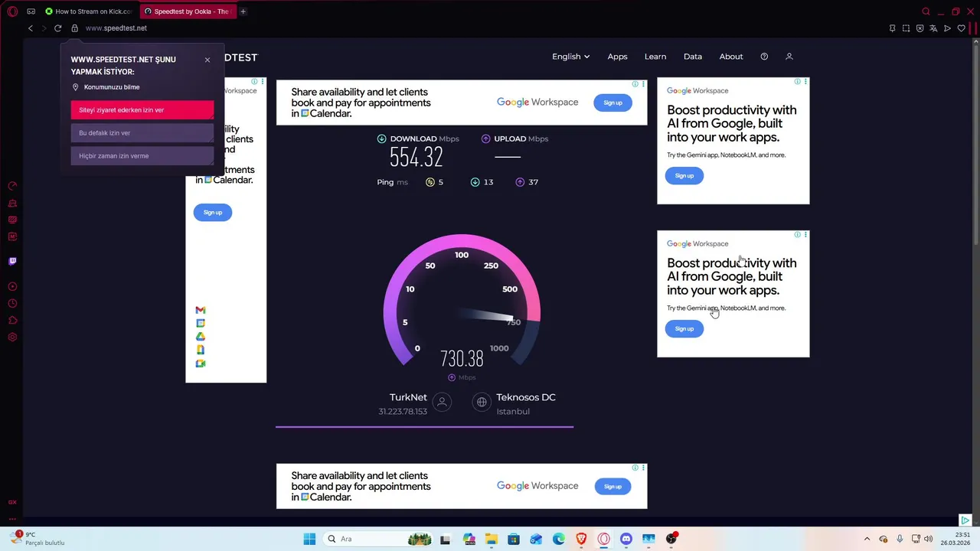Open Microsoft Edge from the taskbar
This screenshot has height=551, width=980.
pyautogui.click(x=559, y=539)
